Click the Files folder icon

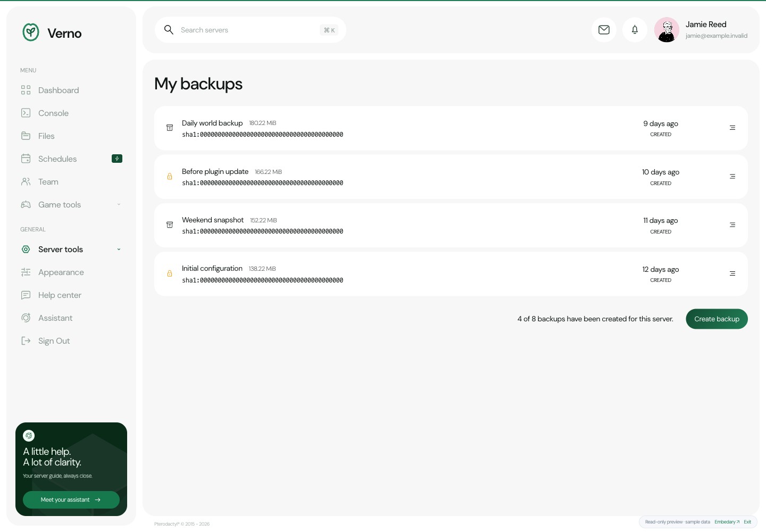click(26, 136)
